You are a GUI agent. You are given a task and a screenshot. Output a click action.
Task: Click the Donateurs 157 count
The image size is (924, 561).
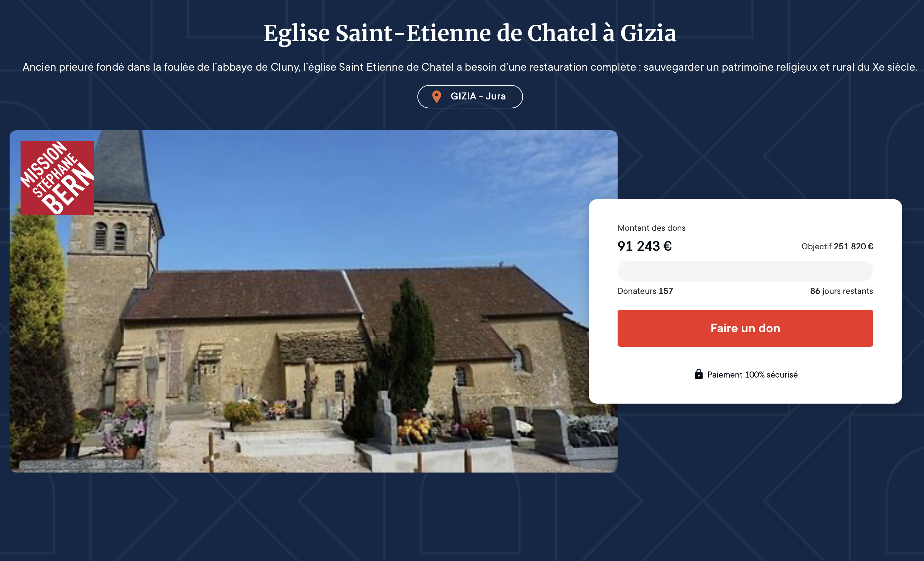tap(645, 291)
